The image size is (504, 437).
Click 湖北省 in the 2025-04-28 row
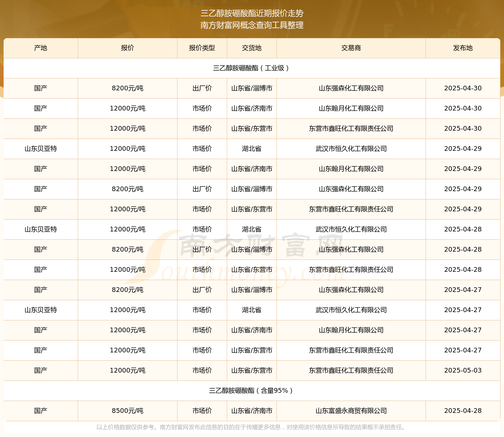pos(252,229)
